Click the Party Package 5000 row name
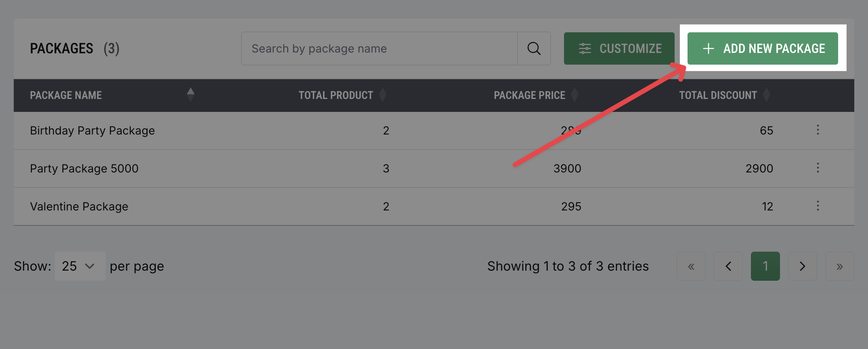The image size is (868, 349). click(84, 168)
